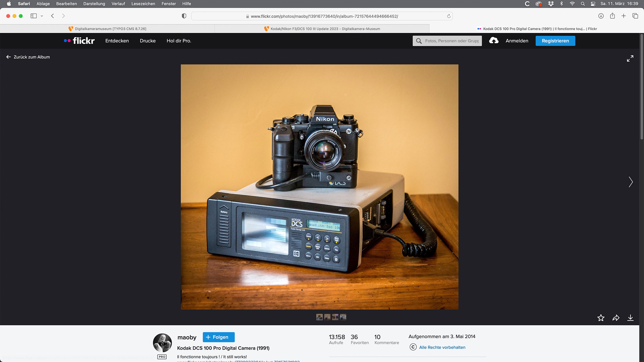Select the Kodak DCS 100 Pro Flickr tab
644x362 pixels.
coord(537,29)
